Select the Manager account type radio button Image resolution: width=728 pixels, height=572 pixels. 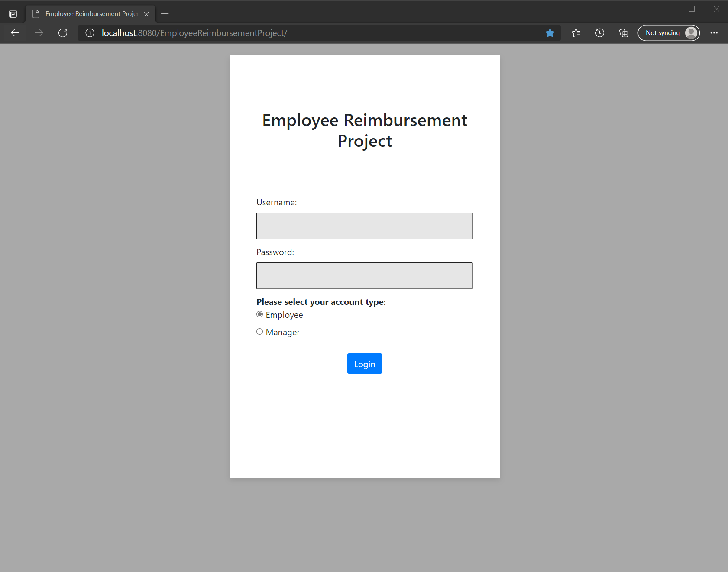[x=260, y=331]
